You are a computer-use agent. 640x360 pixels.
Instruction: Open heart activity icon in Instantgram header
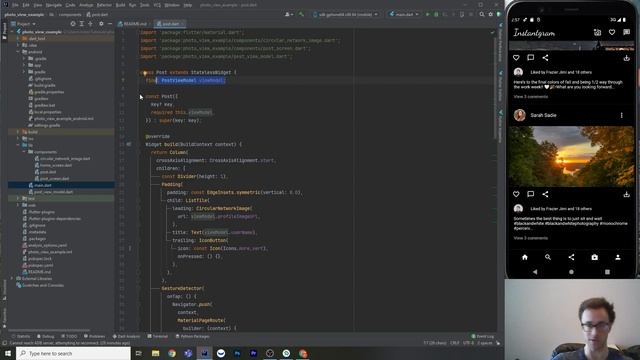(612, 32)
